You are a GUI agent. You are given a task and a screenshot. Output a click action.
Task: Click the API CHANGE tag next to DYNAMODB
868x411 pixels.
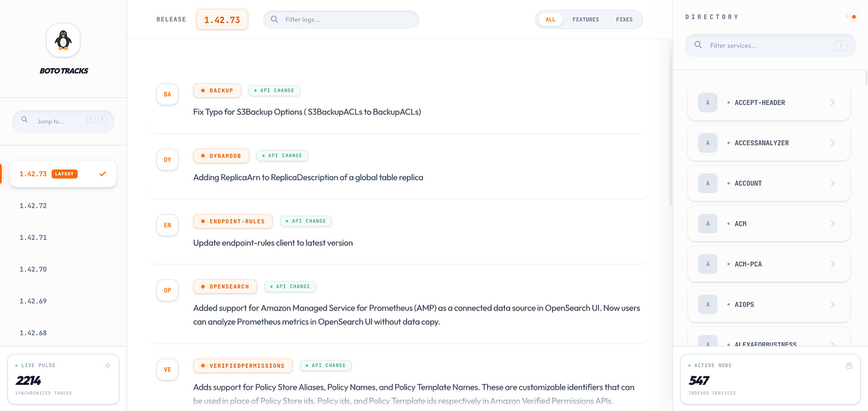click(x=282, y=156)
